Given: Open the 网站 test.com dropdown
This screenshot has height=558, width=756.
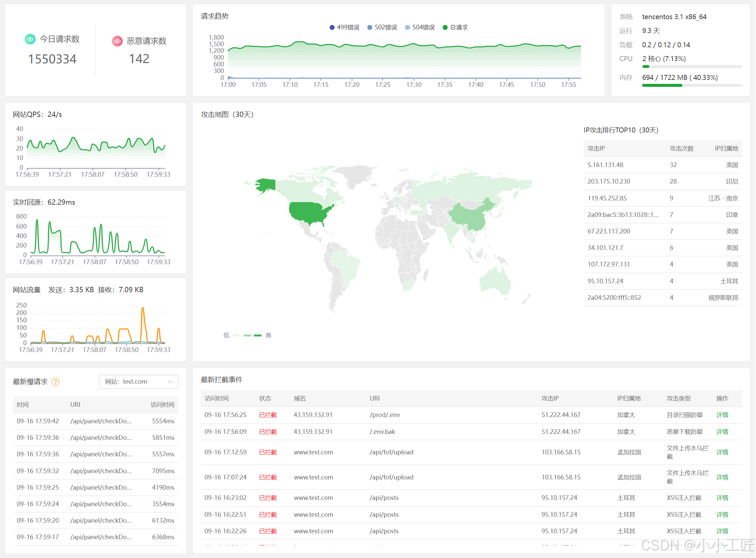Looking at the screenshot, I should (x=138, y=382).
